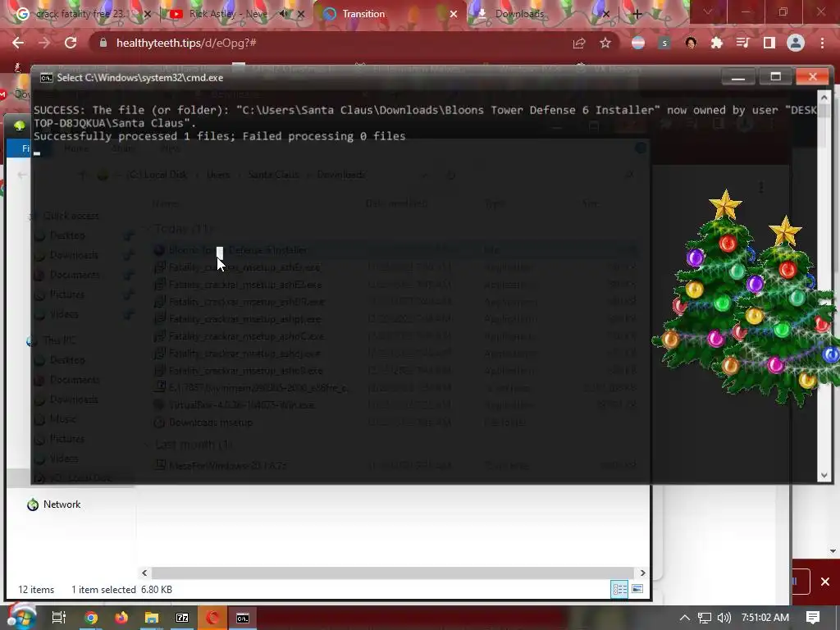The width and height of the screenshot is (840, 630).
Task: Open the Action Center notifications
Action: point(813,618)
